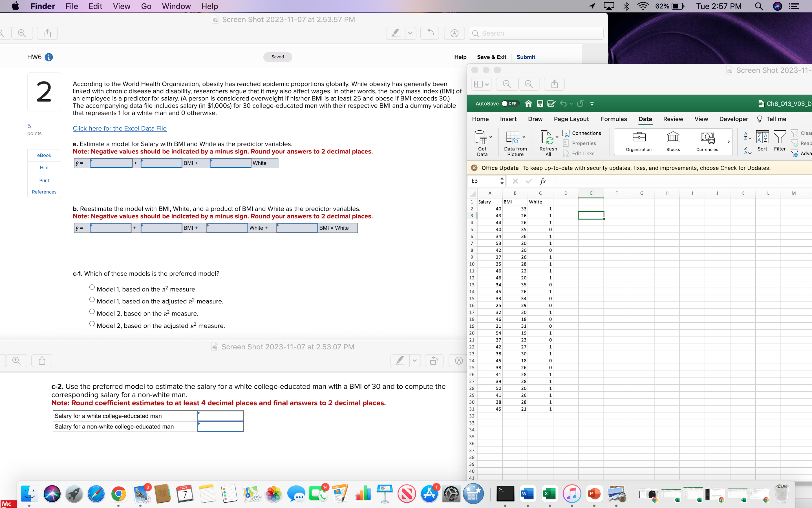
Task: Open the Formulas ribbon tab
Action: click(x=614, y=119)
